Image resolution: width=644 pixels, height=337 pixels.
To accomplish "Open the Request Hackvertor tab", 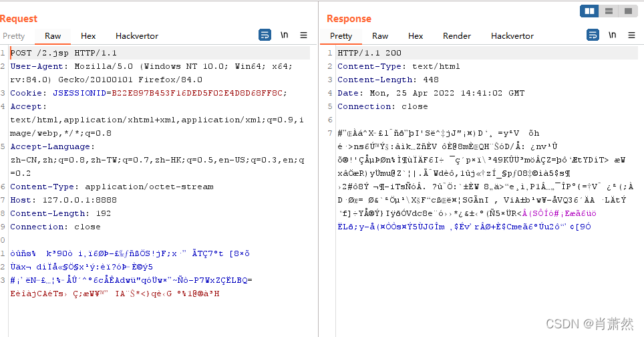I will point(137,36).
